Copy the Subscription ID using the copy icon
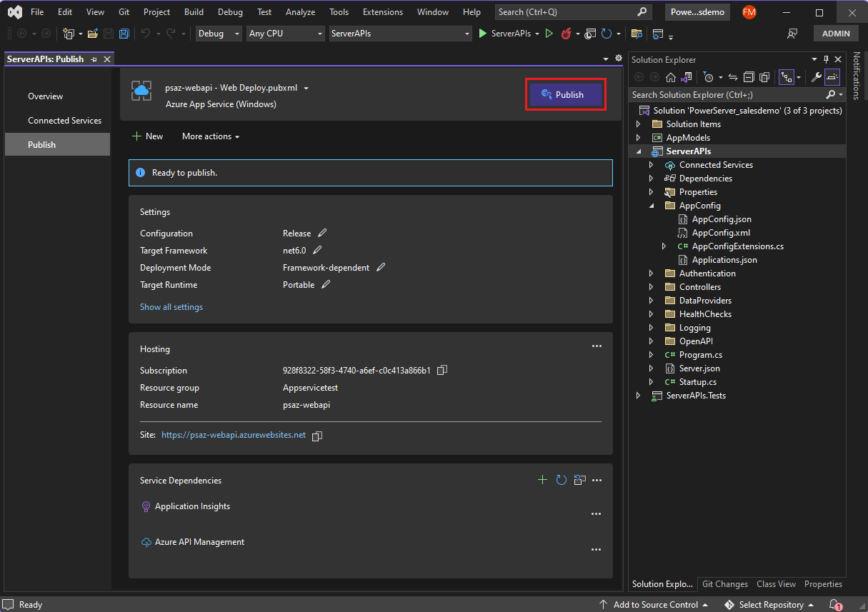This screenshot has width=868, height=612. (x=442, y=370)
